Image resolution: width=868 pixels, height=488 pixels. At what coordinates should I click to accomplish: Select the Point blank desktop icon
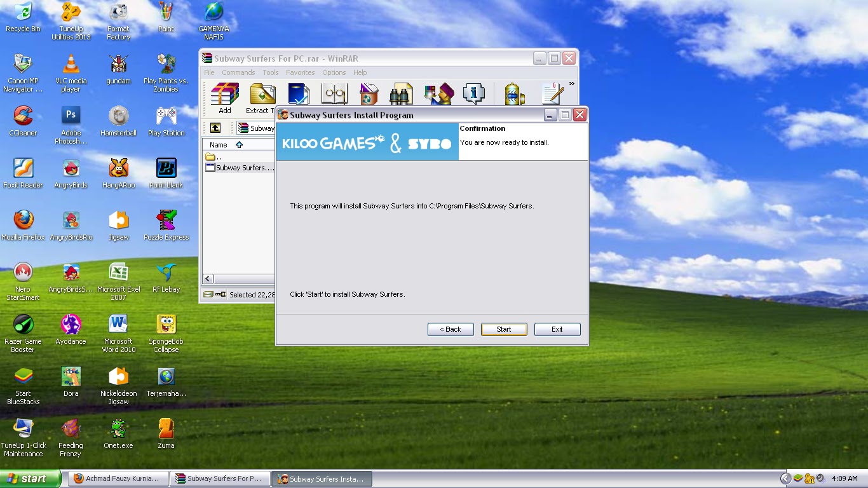[166, 173]
